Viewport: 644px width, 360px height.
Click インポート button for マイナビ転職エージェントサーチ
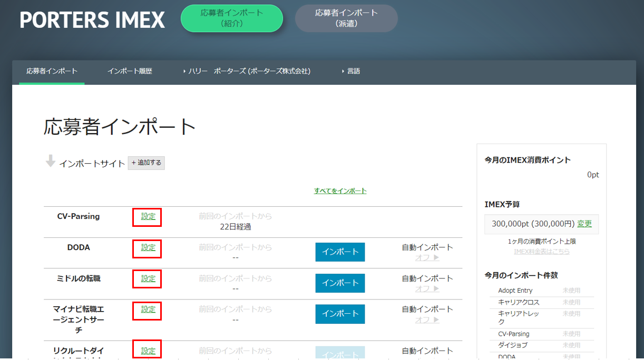(340, 314)
